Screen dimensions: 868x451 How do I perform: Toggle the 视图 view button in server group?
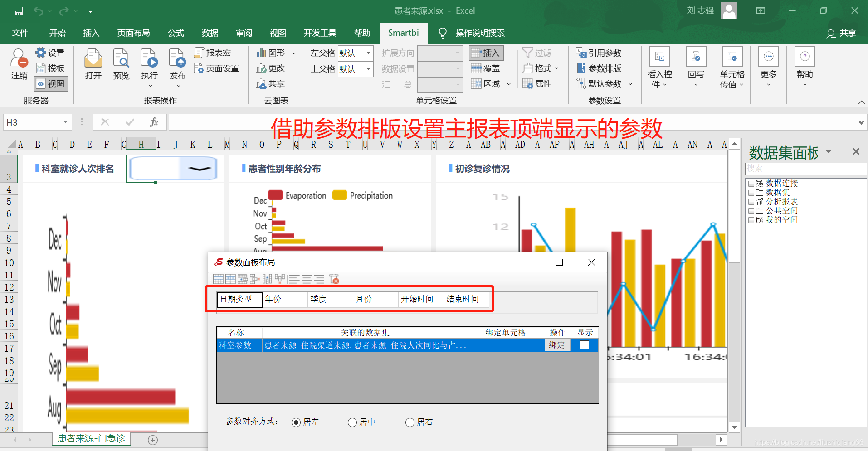coord(51,84)
